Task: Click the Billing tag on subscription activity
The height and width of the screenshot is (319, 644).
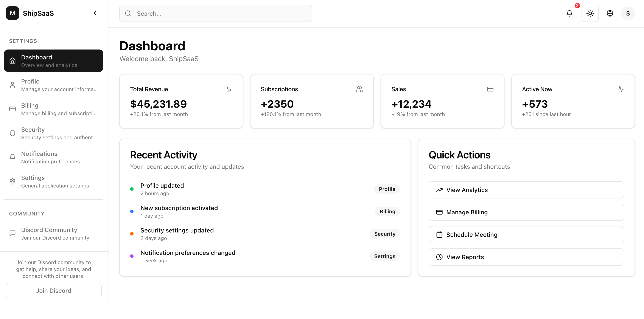Action: (387, 211)
